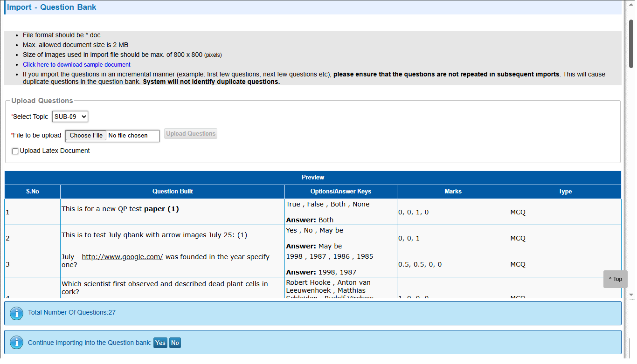Open the download sample document link
637x364 pixels.
(x=76, y=65)
